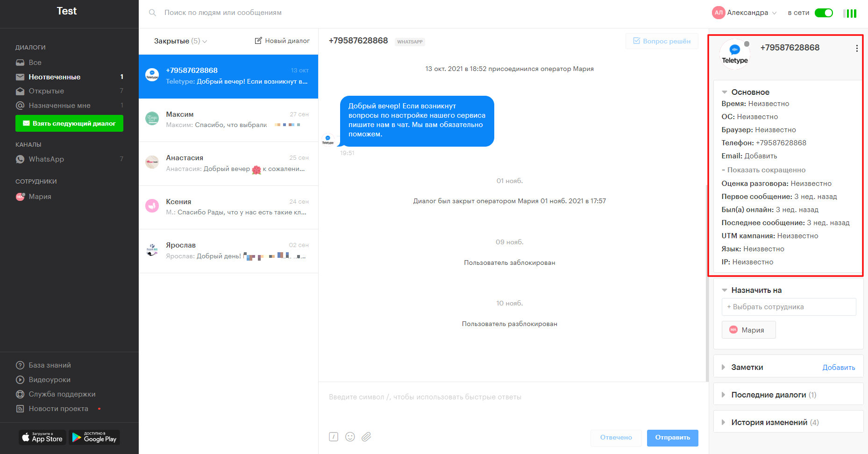Viewport: 868px width, 454px height.
Task: Open the emoji picker
Action: click(x=350, y=437)
